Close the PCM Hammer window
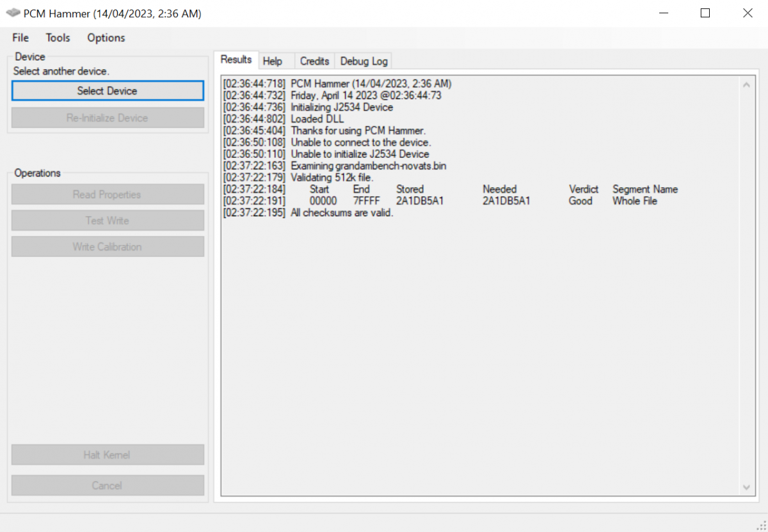Screen dimensions: 768x532 point(748,13)
